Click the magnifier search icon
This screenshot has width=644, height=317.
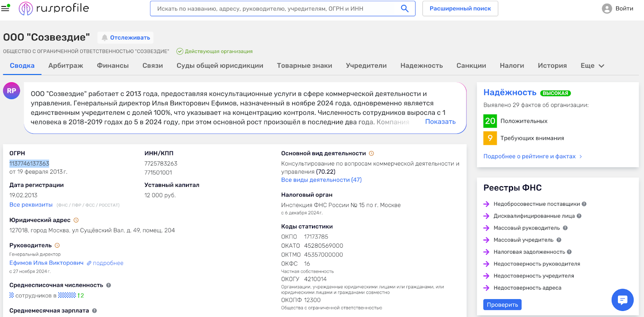tap(405, 8)
